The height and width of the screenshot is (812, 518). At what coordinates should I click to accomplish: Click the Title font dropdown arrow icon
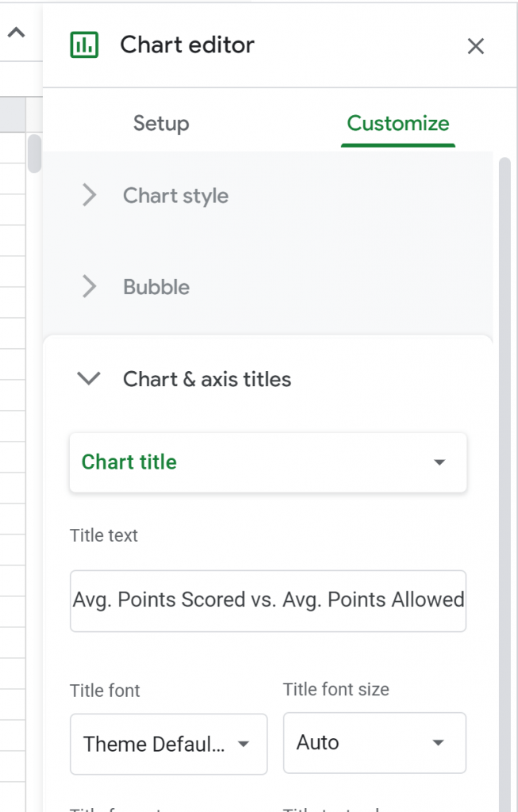[x=244, y=744]
